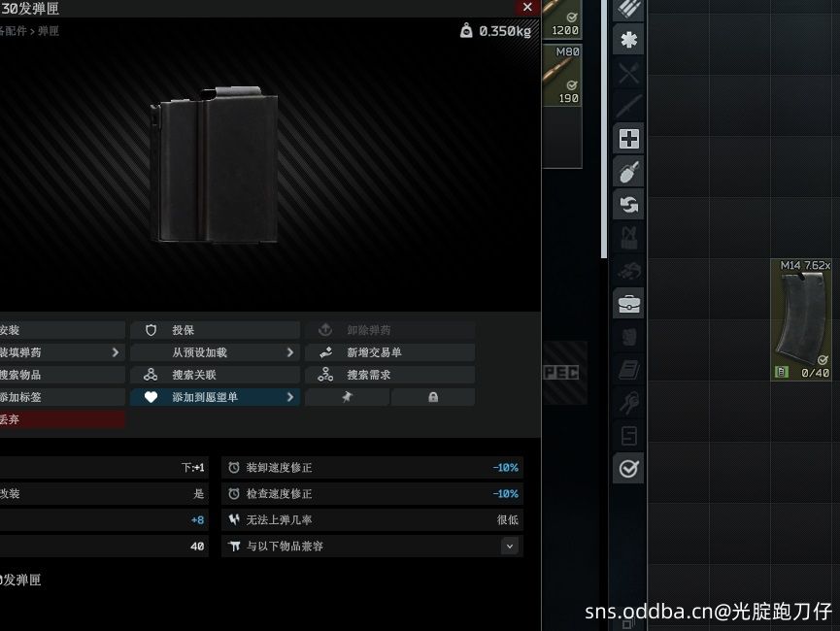This screenshot has width=840, height=631.
Task: Select the melee knife filter icon
Action: point(628,106)
